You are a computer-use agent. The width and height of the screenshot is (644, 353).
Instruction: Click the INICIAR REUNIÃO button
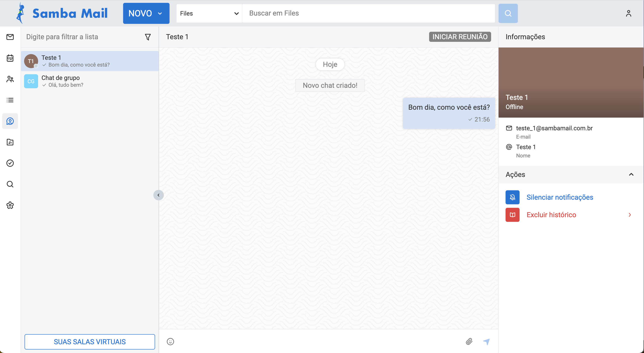(460, 37)
